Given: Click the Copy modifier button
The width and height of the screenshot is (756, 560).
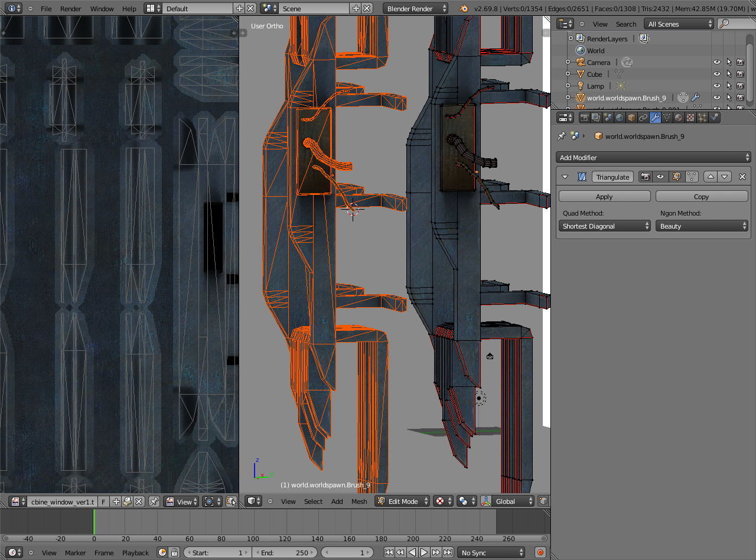Looking at the screenshot, I should point(702,197).
